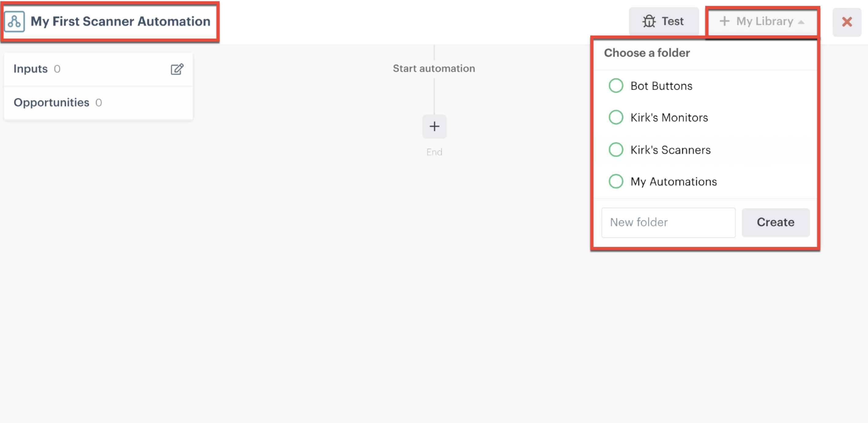Click the plus icon on My Library
Image resolution: width=868 pixels, height=423 pixels.
pos(724,21)
